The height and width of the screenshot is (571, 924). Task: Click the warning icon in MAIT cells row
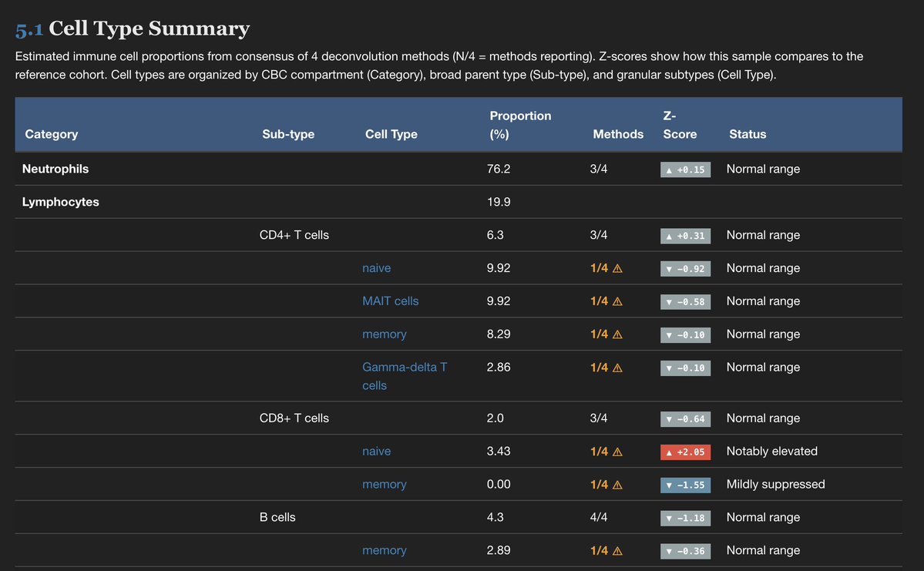click(x=617, y=301)
